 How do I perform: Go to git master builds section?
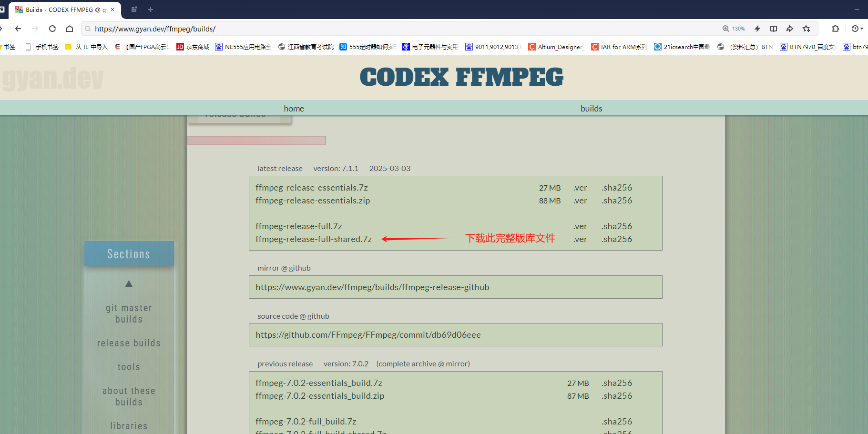(x=129, y=313)
